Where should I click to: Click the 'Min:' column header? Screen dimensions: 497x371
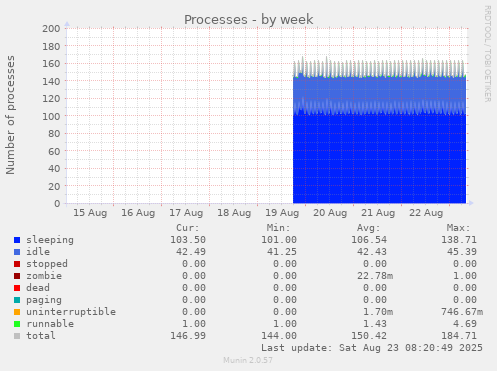pyautogui.click(x=278, y=228)
